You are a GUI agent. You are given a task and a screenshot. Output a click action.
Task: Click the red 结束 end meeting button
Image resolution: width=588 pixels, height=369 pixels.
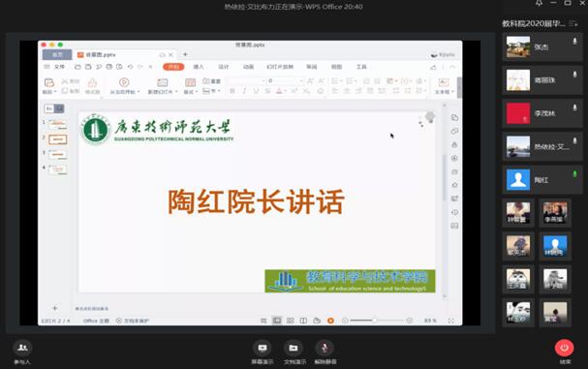[564, 348]
